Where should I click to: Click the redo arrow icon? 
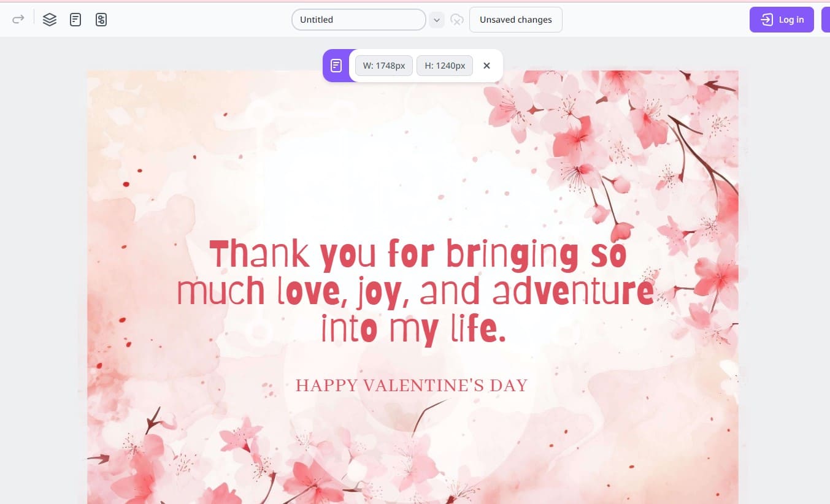pos(18,20)
